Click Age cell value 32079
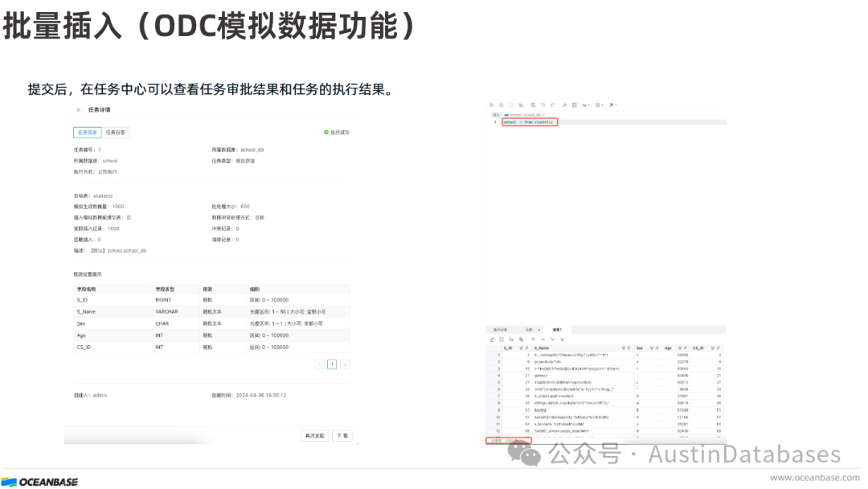868x489 pixels. click(x=682, y=362)
